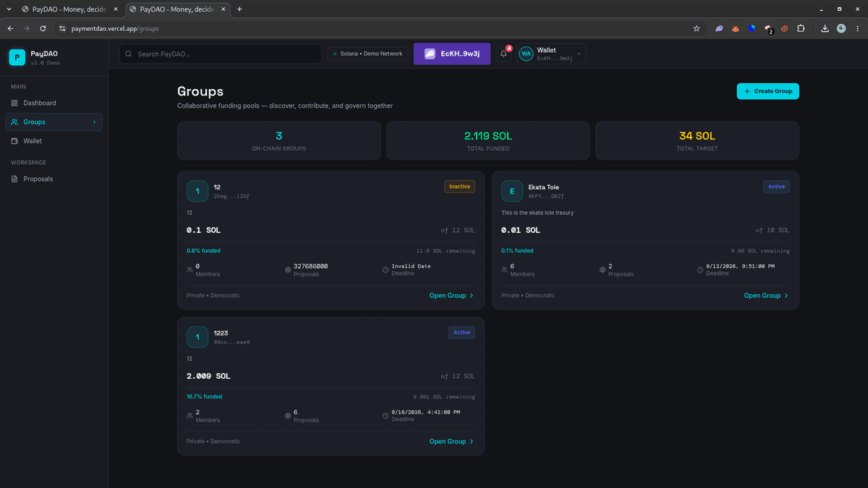Viewport: 868px width, 488px height.
Task: Click the browser profile avatar icon
Action: [x=841, y=28]
